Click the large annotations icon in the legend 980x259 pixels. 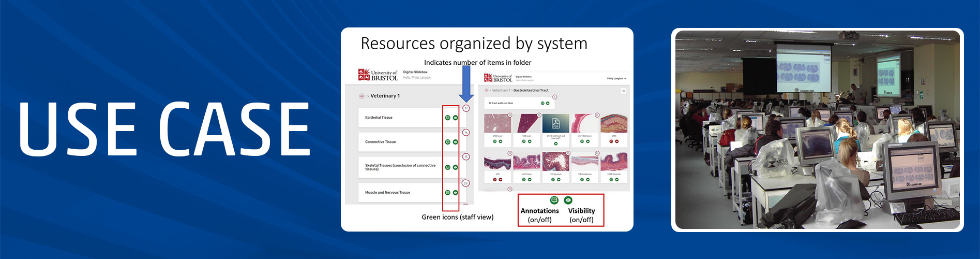[x=554, y=200]
